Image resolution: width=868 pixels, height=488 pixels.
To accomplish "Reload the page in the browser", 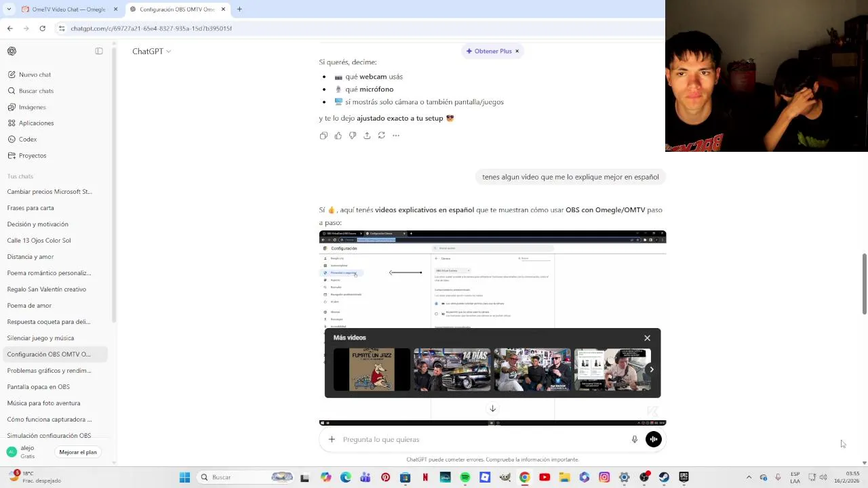I will (x=42, y=28).
